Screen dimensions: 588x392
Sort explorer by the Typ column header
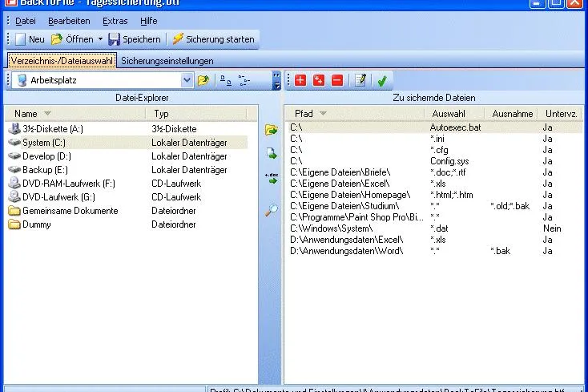[196, 114]
